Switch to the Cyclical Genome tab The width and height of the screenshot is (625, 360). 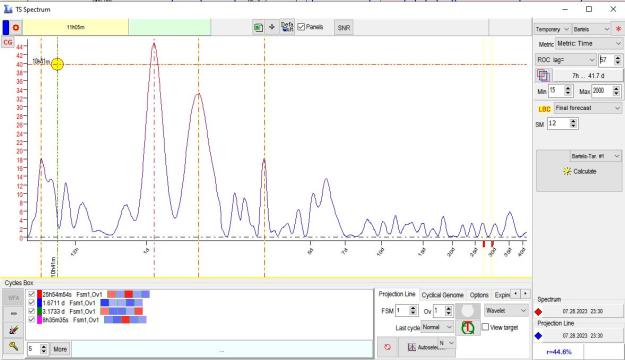tap(442, 295)
